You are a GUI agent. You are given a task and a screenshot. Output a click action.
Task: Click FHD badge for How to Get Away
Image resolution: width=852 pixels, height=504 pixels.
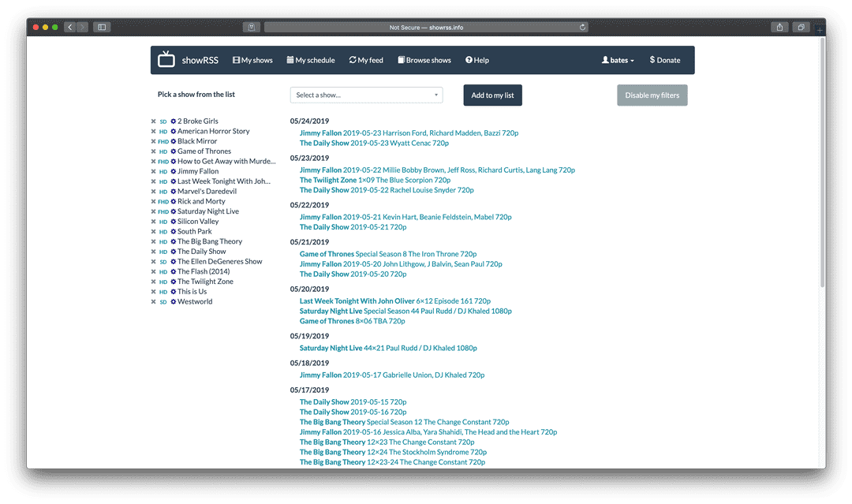163,162
